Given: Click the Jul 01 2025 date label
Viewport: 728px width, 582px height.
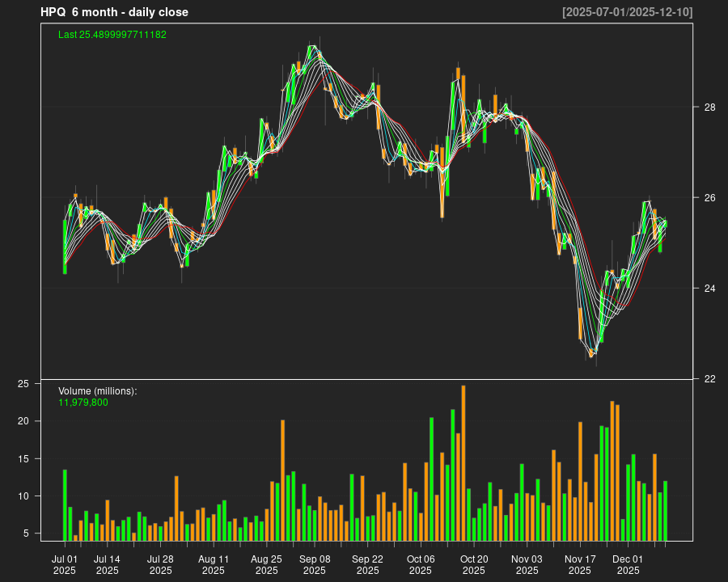Looking at the screenshot, I should click(65, 564).
